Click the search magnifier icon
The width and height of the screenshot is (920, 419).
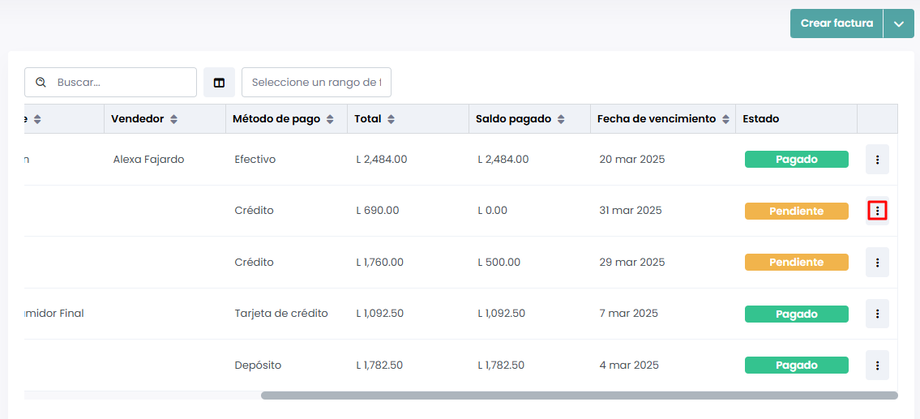point(42,82)
